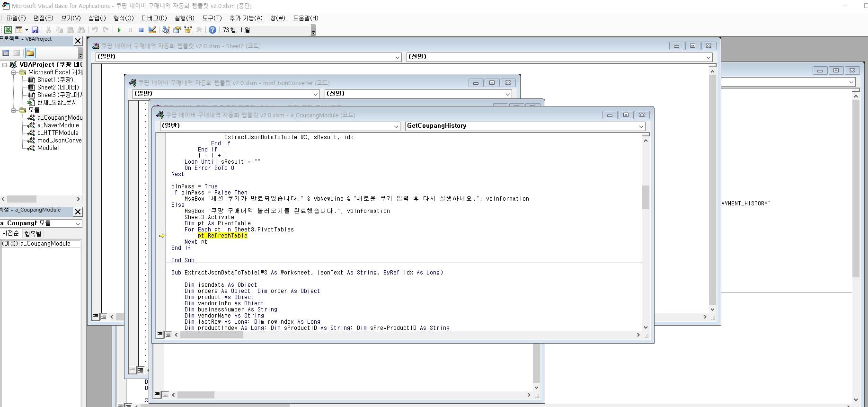Viewport: 868px width, 407px height.
Task: Toggle Folders view in Project panel
Action: [x=30, y=53]
